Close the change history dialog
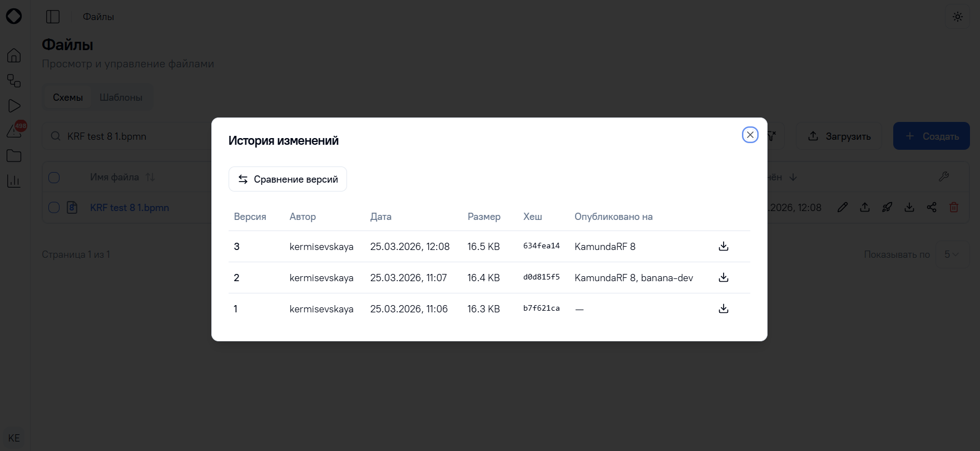 750,135
